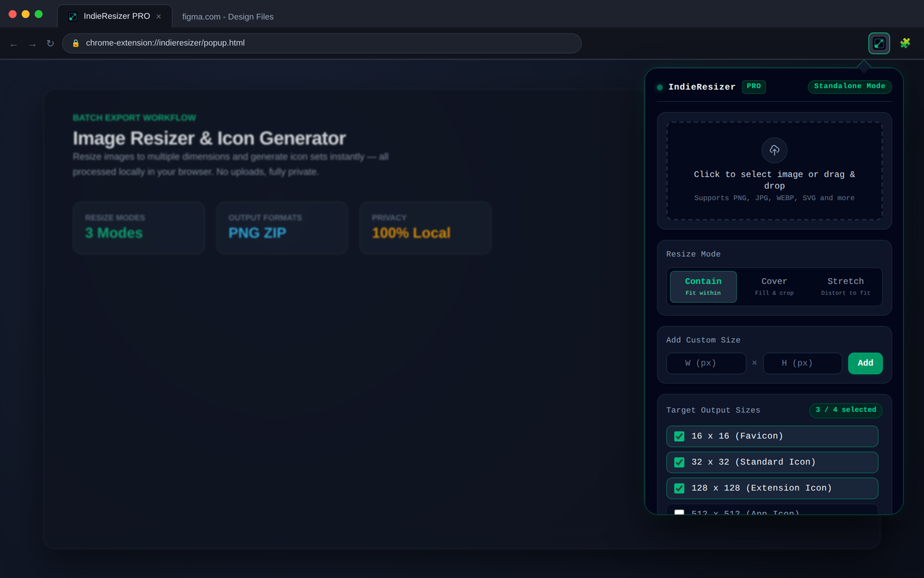Screen dimensions: 924x578
Task: Reload the page with the refresh icon
Action: coord(51,43)
